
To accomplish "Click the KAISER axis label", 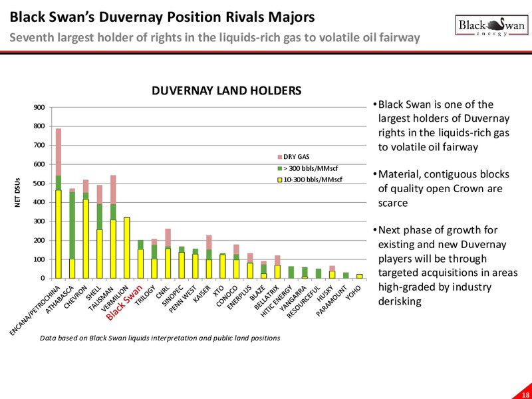I will (202, 293).
